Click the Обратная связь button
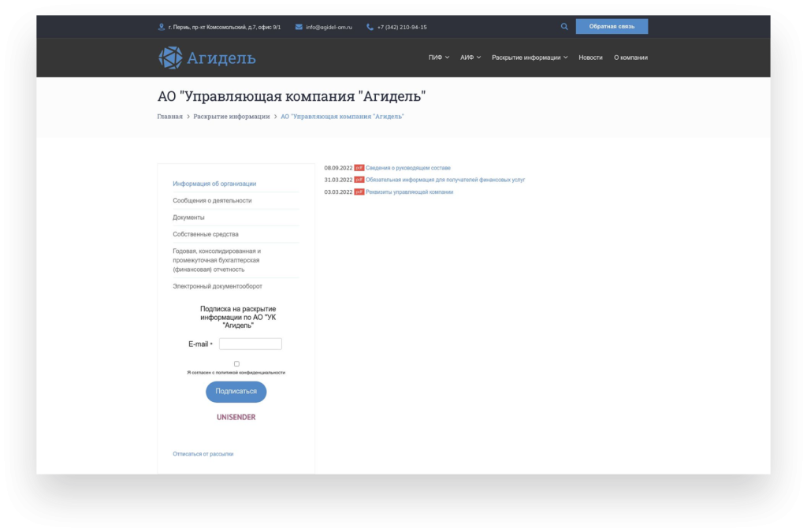807x532 pixels. [612, 26]
